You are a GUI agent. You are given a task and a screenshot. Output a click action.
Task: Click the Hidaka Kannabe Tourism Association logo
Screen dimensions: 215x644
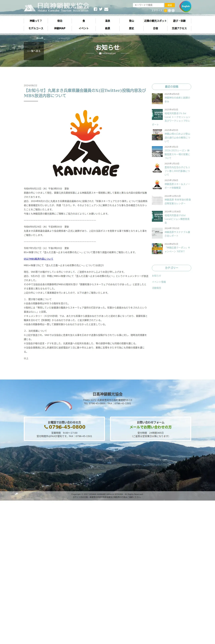click(x=57, y=8)
